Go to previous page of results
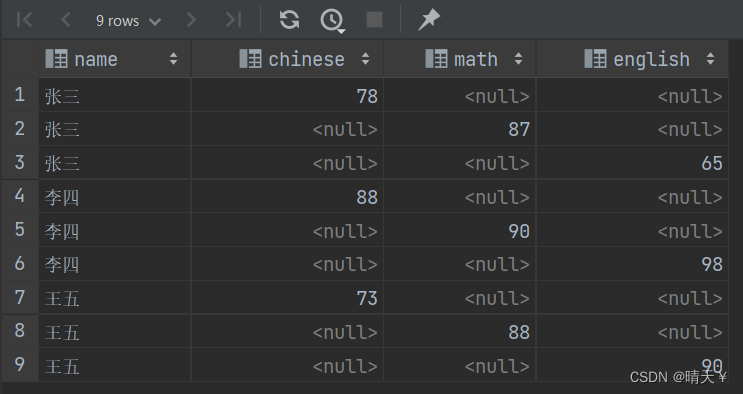 (66, 20)
